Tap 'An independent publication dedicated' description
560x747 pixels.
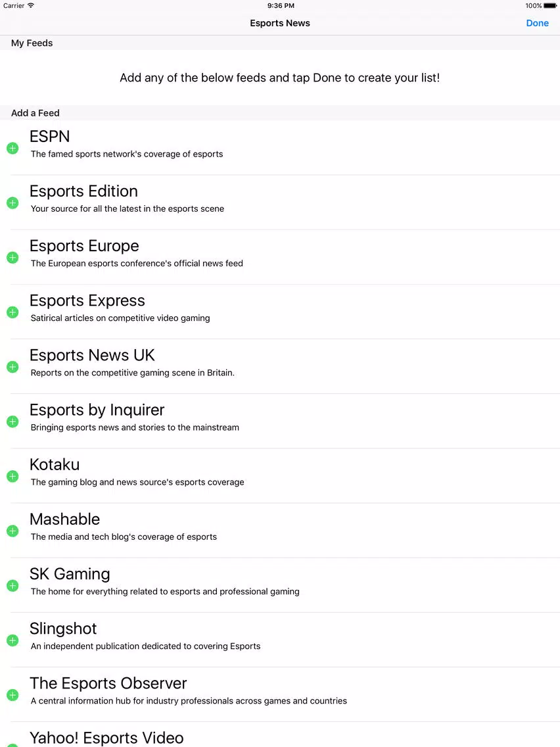[x=145, y=646]
